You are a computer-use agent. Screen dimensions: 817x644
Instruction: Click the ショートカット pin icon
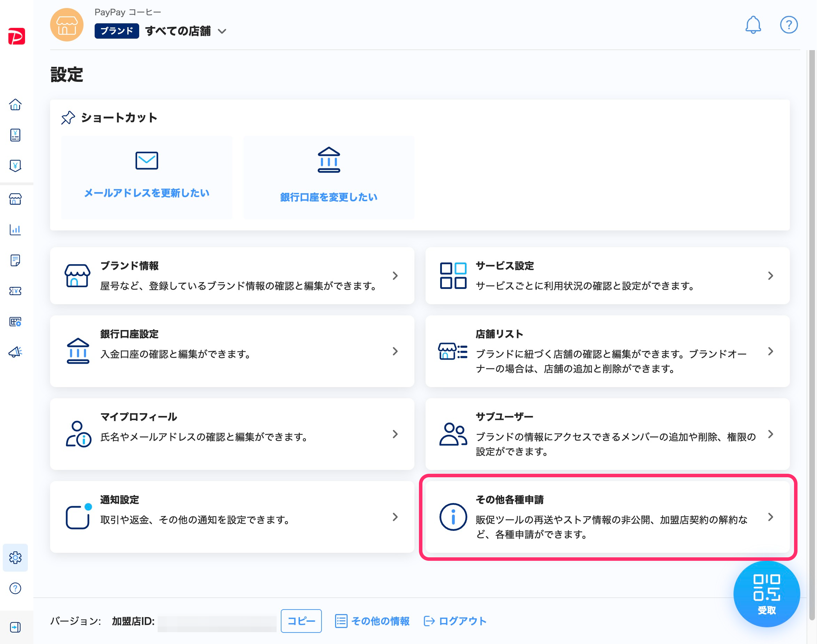68,118
